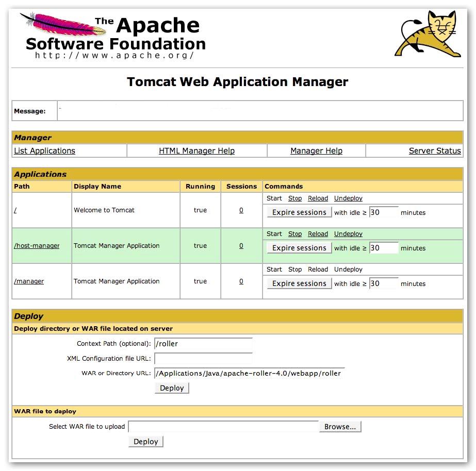Focus the WAR or Directory URL field

(250, 373)
